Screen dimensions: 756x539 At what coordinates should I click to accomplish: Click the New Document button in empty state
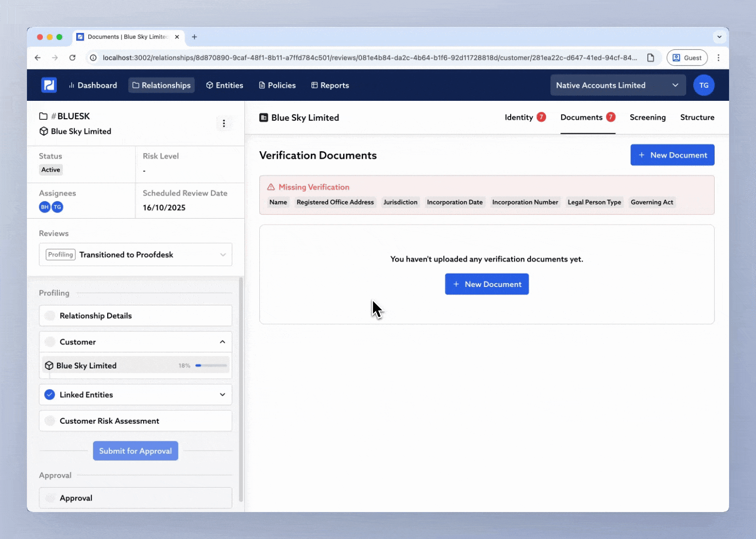coord(487,284)
